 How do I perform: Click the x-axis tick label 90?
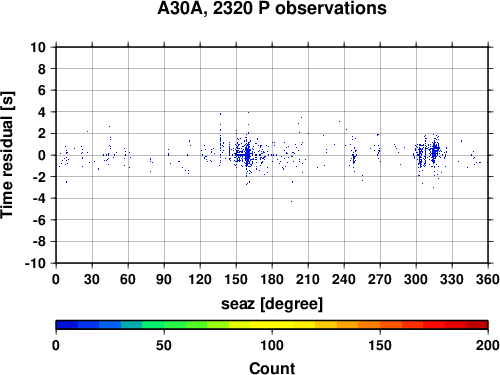coord(164,279)
